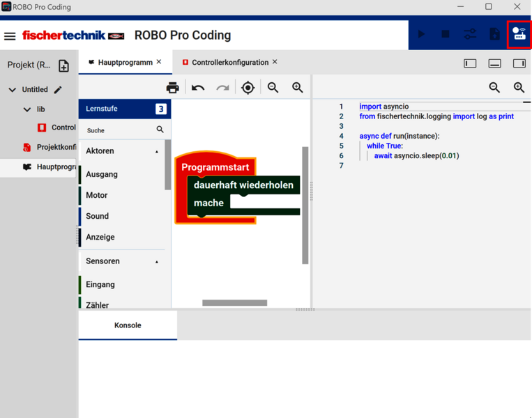Select the dauerhaft wiederholen block

click(x=243, y=185)
